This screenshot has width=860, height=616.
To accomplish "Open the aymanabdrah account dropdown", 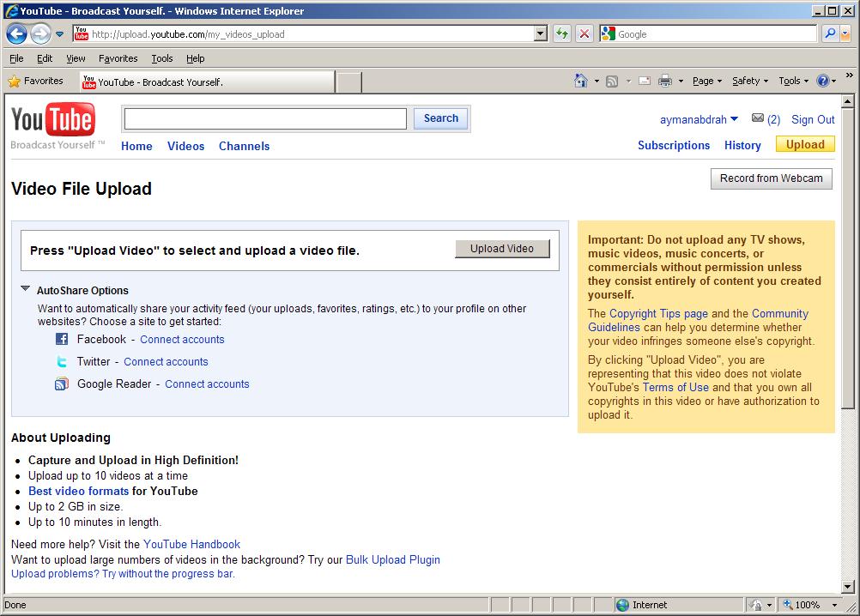I will click(700, 119).
